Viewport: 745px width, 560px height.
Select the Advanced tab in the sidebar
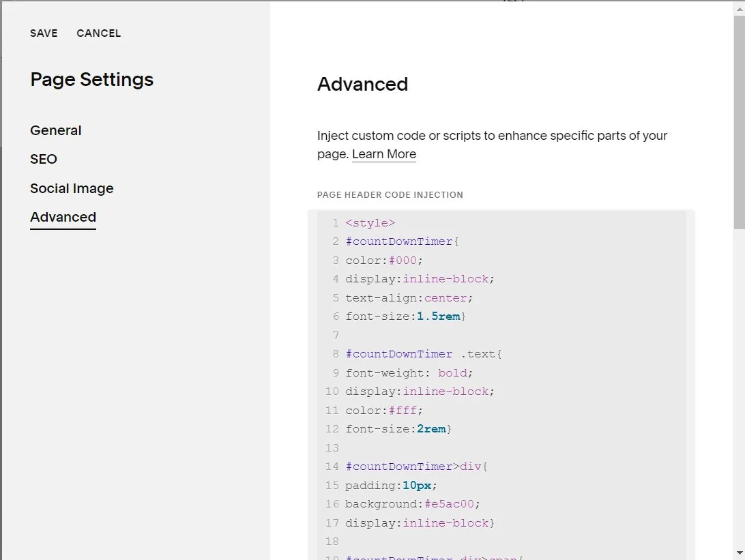[x=63, y=217]
